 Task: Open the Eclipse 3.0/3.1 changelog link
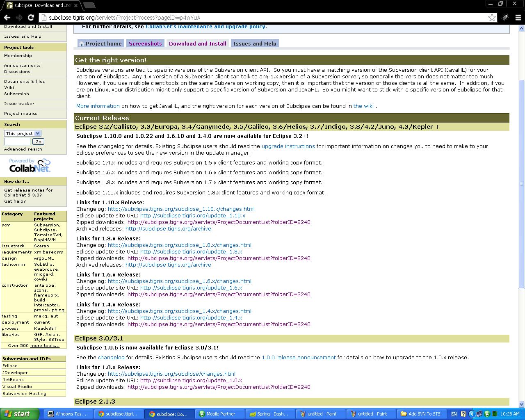(x=111, y=357)
